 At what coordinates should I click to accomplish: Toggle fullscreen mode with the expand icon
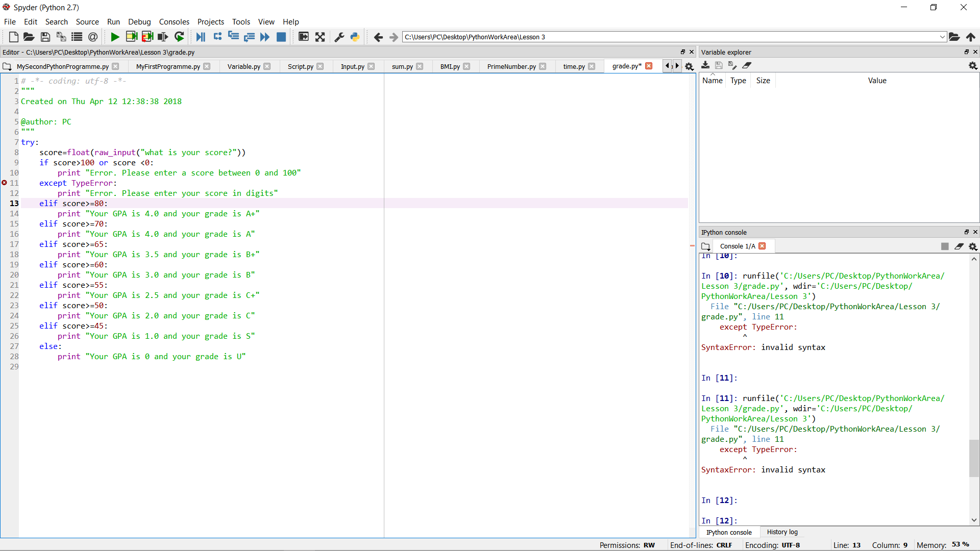tap(320, 37)
